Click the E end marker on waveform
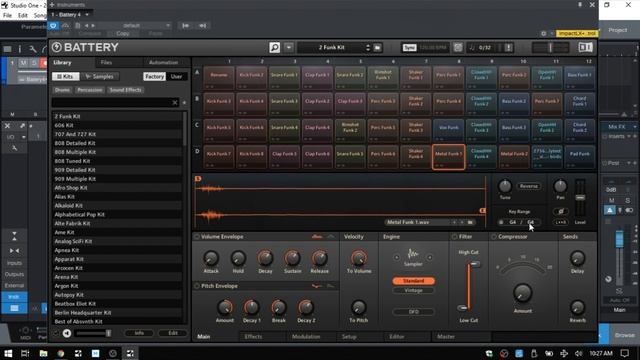Screen dimensions: 640x360 (x=482, y=210)
